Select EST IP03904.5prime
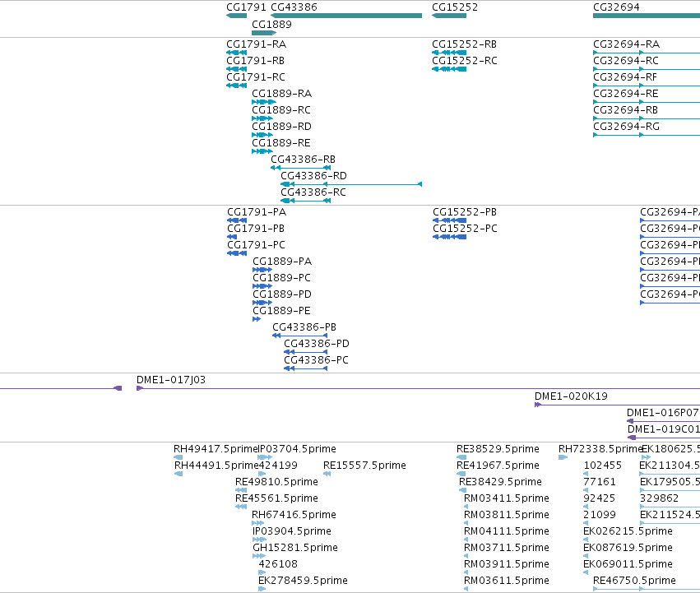 pos(292,532)
